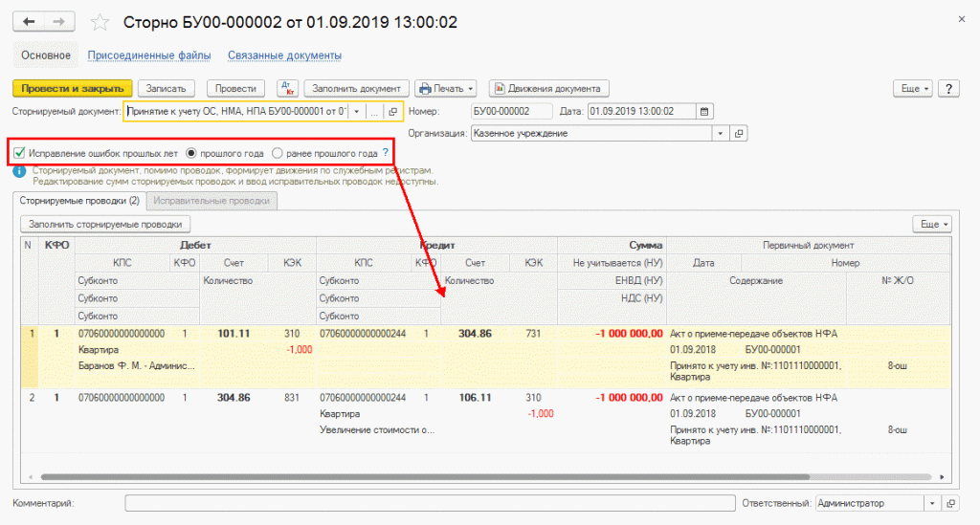This screenshot has width=980, height=525.
Task: Select прошлого года radio option
Action: pyautogui.click(x=191, y=153)
